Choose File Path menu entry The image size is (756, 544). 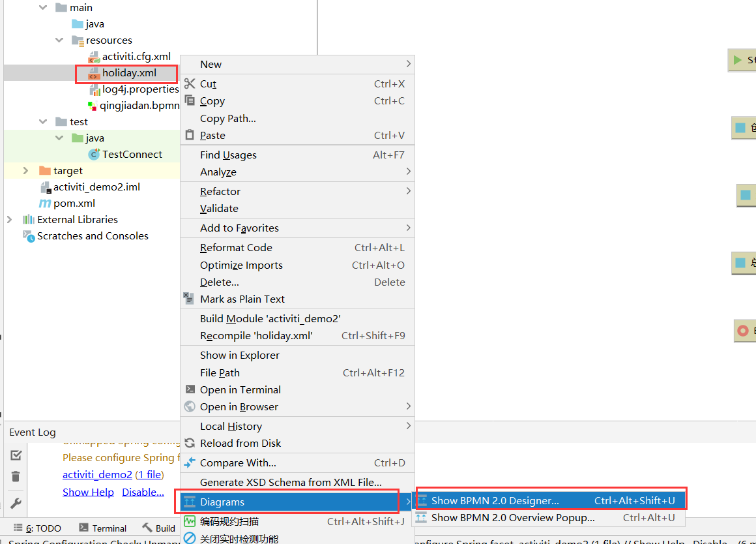(x=297, y=372)
